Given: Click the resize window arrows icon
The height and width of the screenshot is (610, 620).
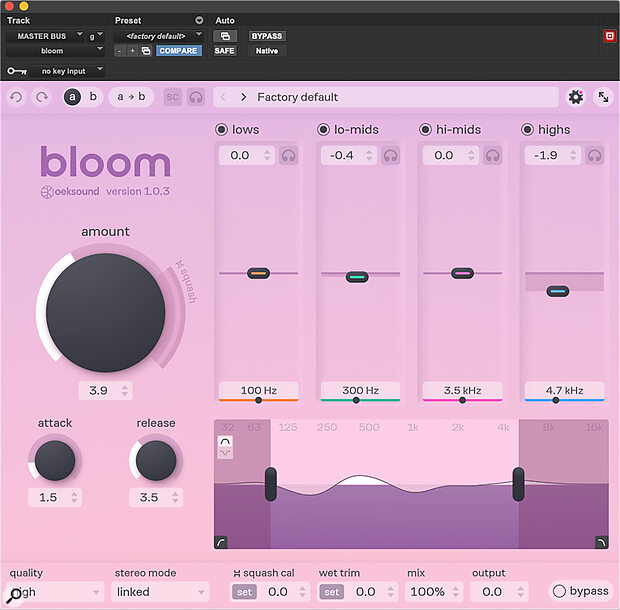Looking at the screenshot, I should [603, 97].
